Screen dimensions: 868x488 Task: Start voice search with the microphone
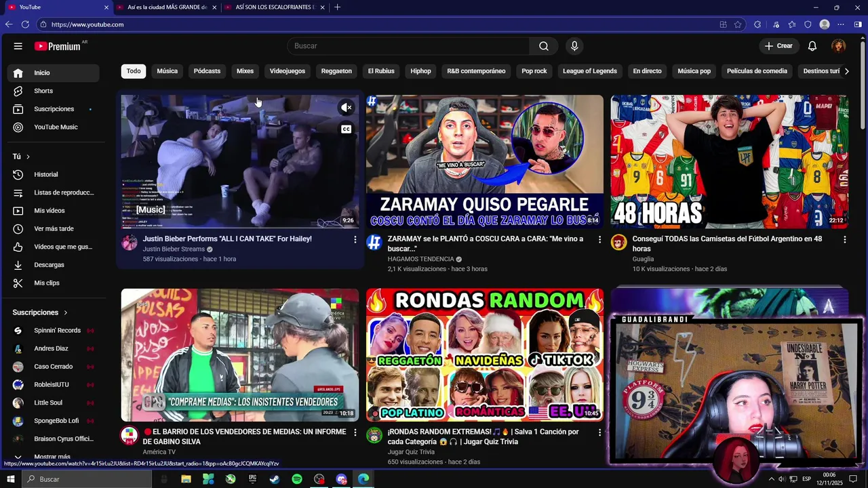(574, 46)
